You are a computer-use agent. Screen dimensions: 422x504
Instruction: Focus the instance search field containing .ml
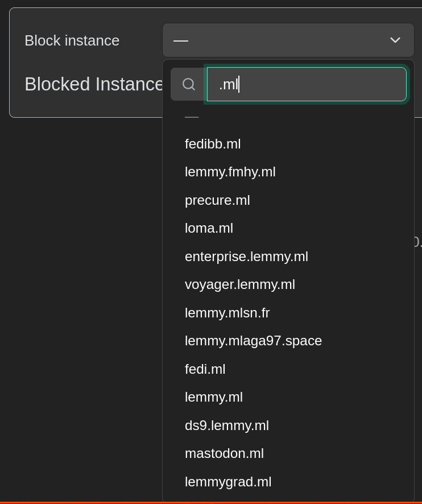pyautogui.click(x=307, y=84)
